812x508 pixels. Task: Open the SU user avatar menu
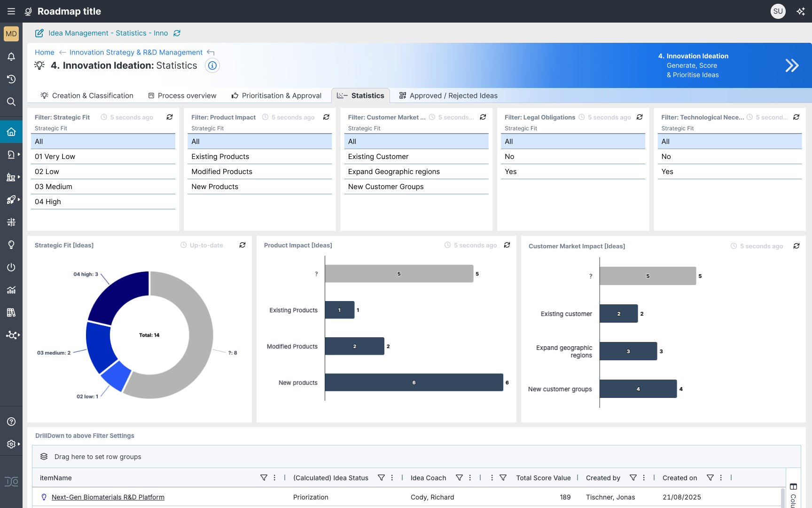pyautogui.click(x=778, y=11)
